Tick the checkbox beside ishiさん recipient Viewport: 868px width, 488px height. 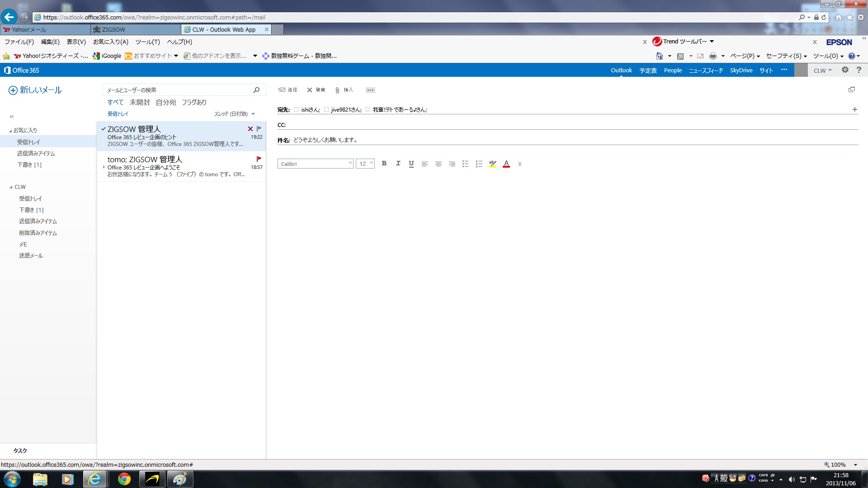pos(296,109)
